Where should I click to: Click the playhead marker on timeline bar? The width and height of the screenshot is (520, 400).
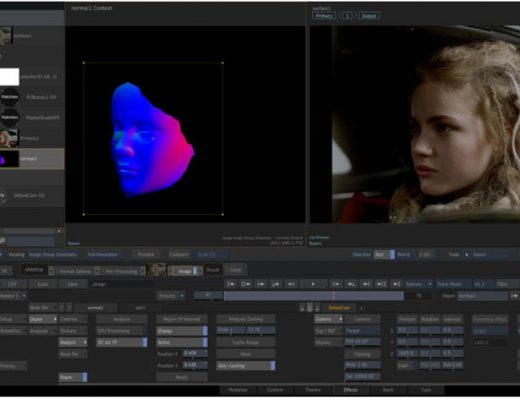333,296
